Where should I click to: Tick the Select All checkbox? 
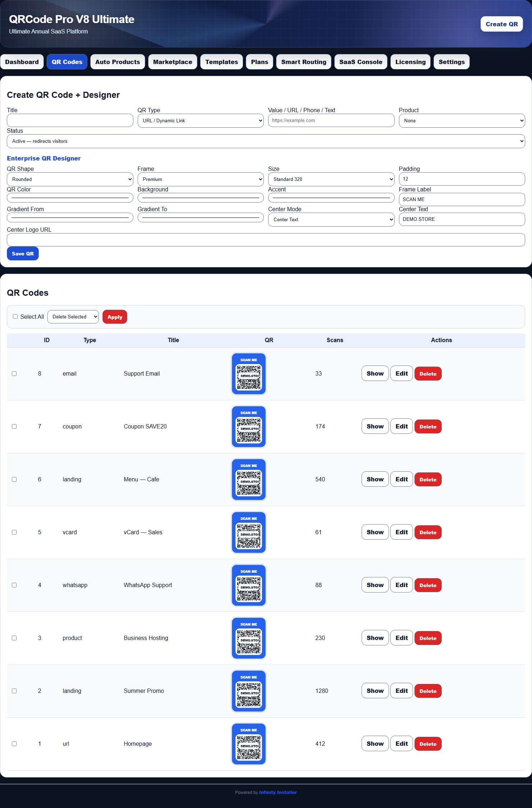coord(15,317)
